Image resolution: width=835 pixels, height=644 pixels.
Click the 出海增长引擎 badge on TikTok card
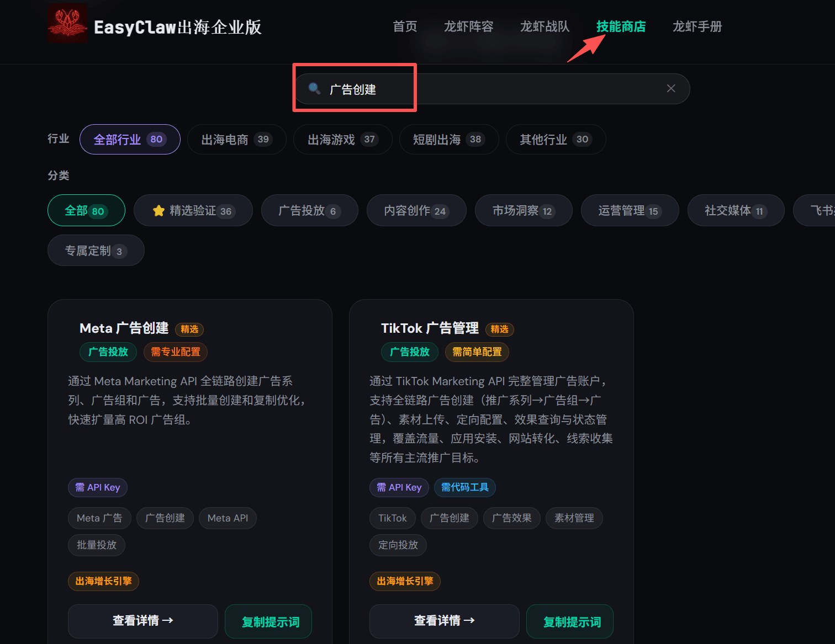point(405,581)
